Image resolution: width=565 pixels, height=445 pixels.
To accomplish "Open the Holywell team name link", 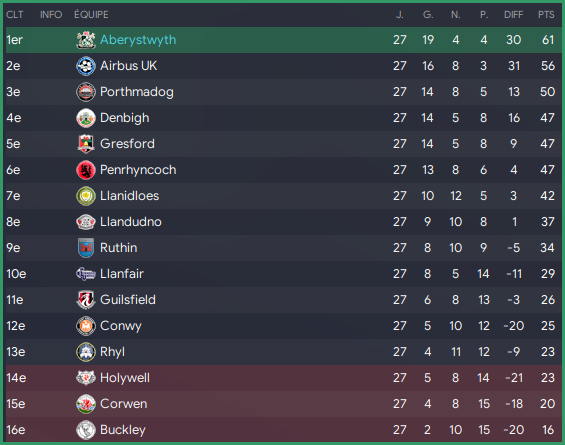I will tap(125, 378).
